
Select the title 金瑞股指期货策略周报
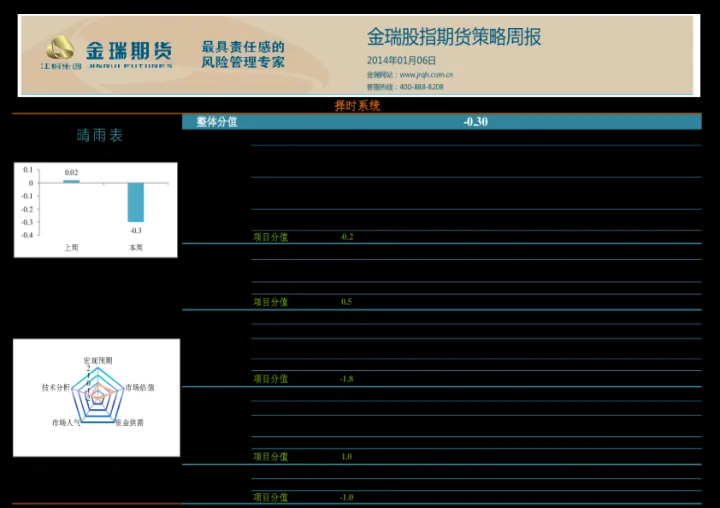click(454, 37)
